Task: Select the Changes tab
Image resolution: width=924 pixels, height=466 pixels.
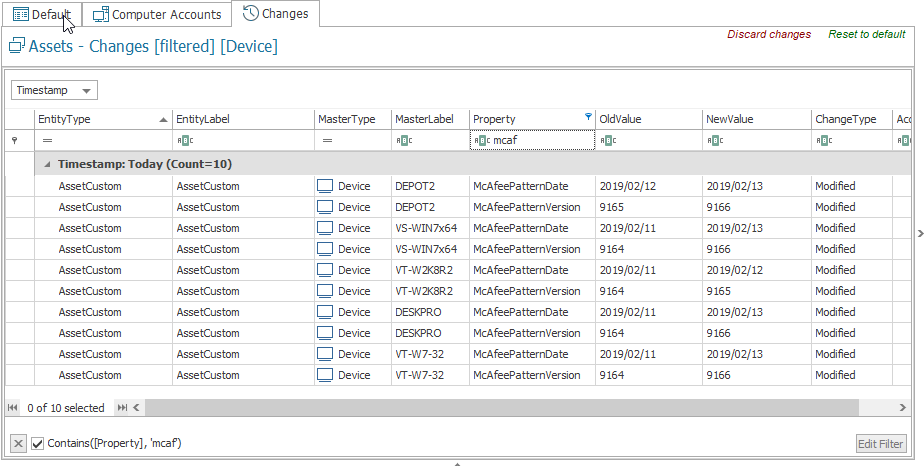Action: 275,14
